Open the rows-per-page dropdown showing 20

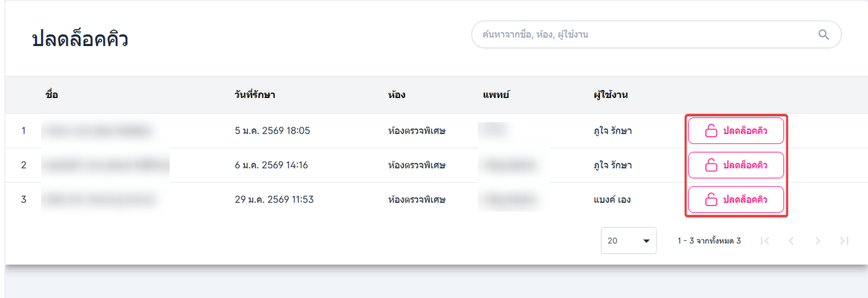[x=628, y=241]
